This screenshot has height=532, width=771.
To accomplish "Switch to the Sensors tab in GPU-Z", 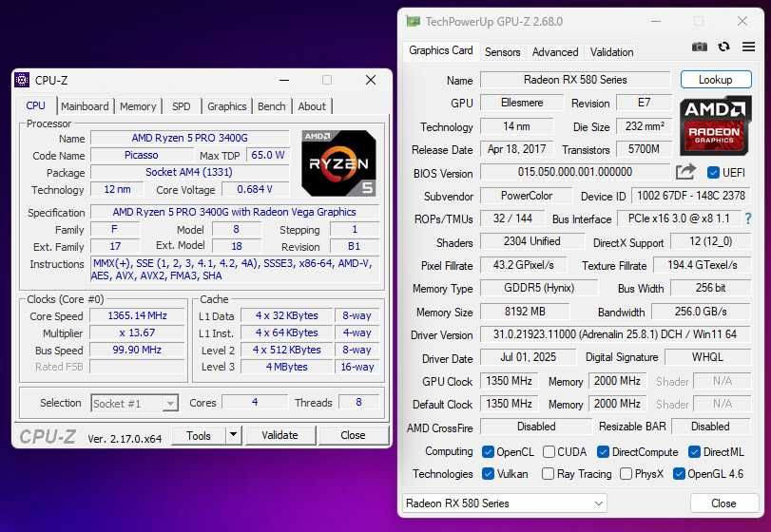I will click(503, 52).
